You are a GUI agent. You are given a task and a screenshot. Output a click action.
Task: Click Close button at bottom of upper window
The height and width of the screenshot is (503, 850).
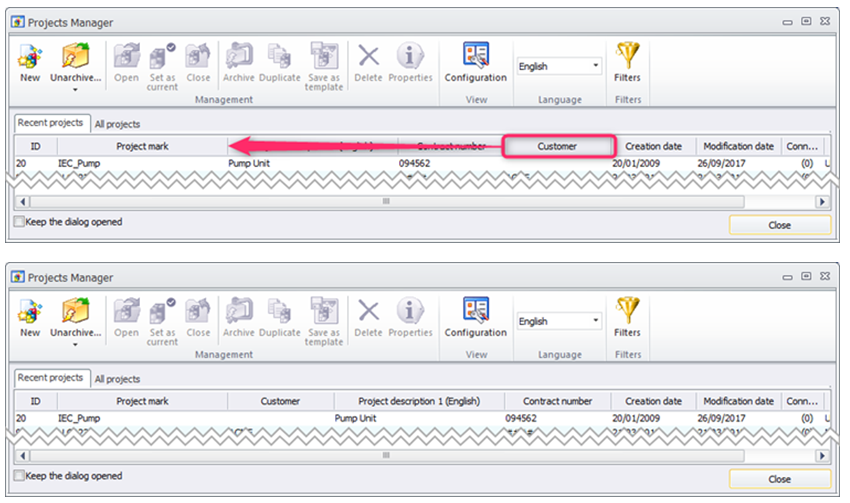[x=780, y=225]
